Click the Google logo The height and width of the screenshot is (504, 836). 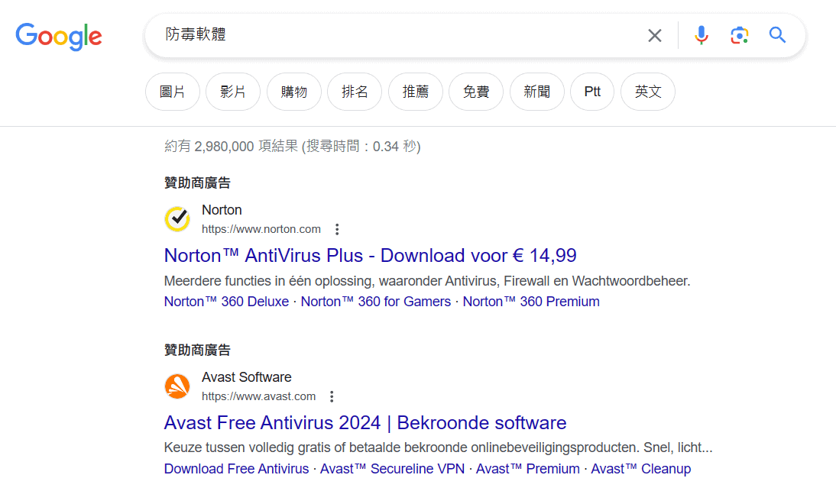coord(59,36)
